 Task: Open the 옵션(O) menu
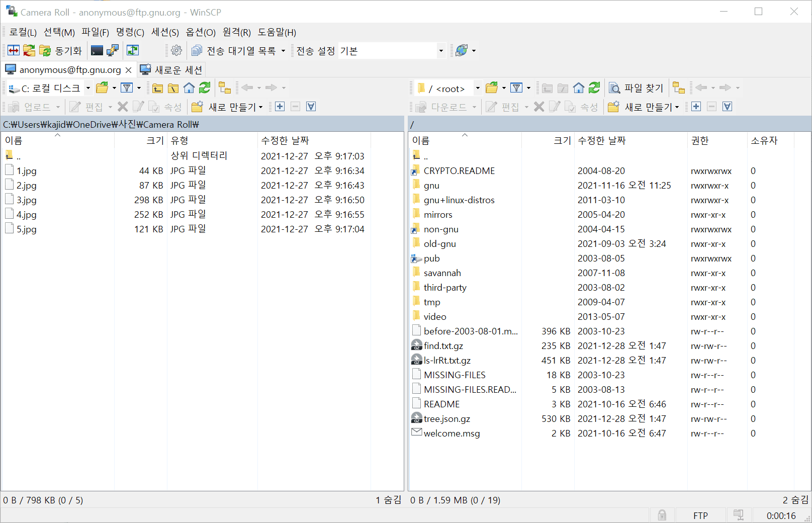click(x=201, y=32)
